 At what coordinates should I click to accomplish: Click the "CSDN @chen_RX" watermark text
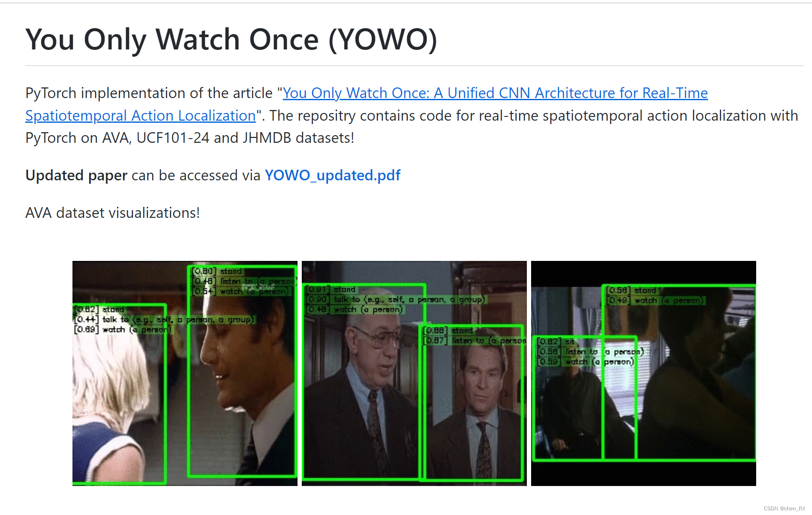(784, 509)
